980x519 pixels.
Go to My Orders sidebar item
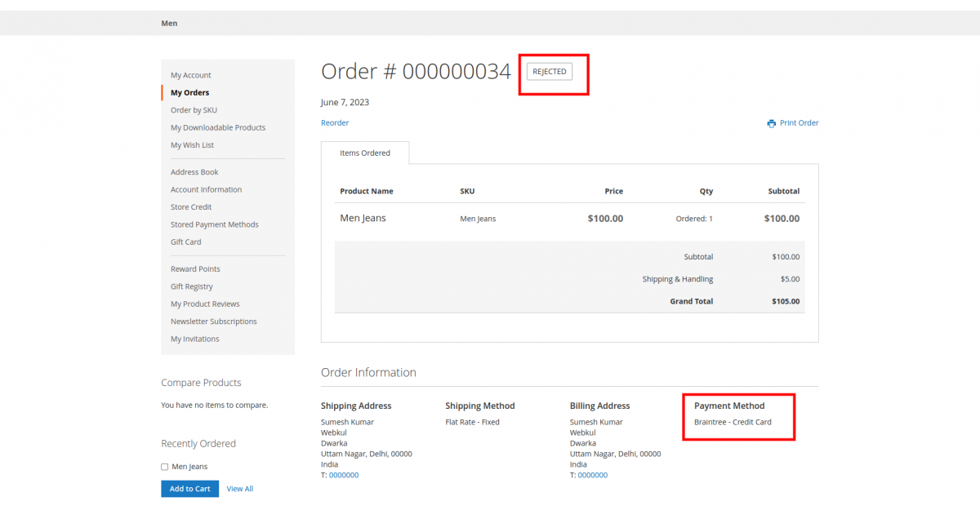click(x=189, y=93)
